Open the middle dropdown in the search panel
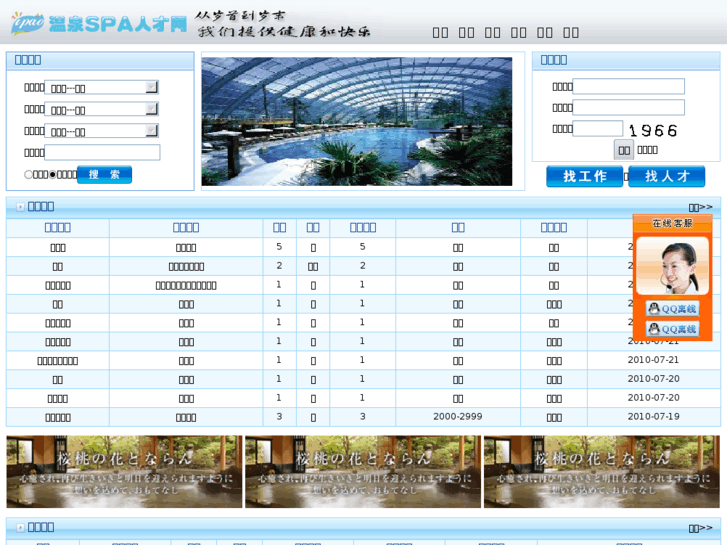 coord(102,109)
